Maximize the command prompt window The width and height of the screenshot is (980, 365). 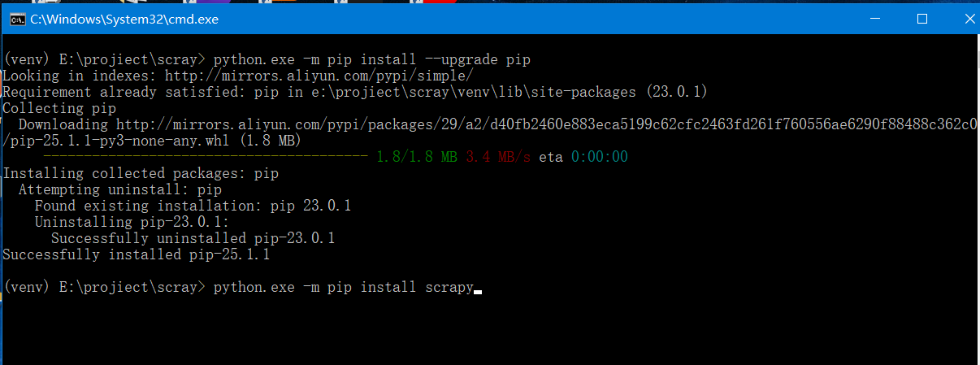point(921,19)
